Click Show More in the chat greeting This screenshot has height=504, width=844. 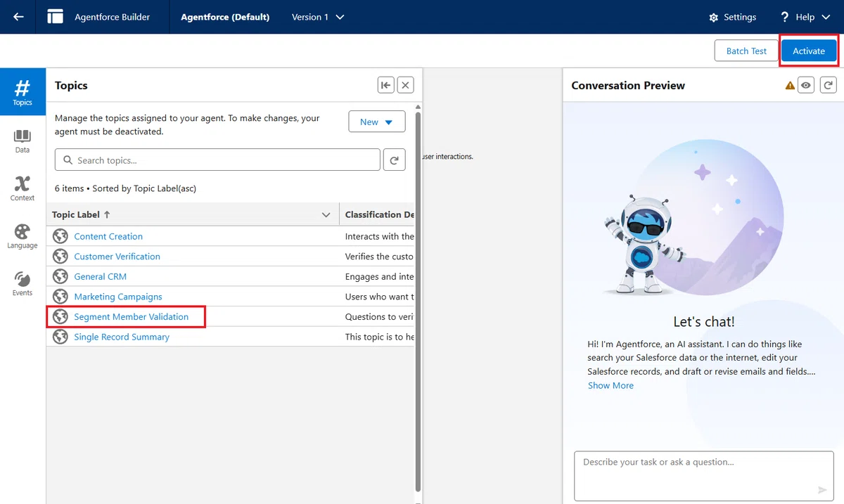(x=610, y=385)
